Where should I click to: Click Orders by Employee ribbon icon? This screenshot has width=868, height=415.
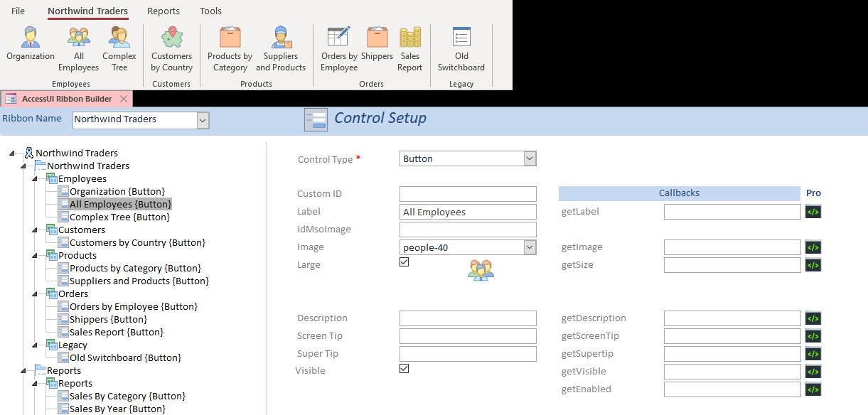(x=339, y=37)
